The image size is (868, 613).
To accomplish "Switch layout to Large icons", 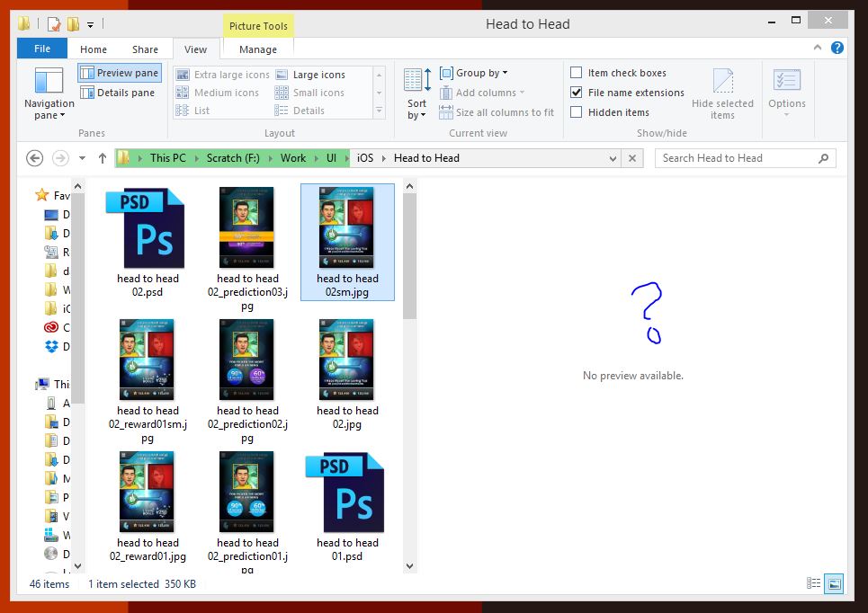I will 310,75.
